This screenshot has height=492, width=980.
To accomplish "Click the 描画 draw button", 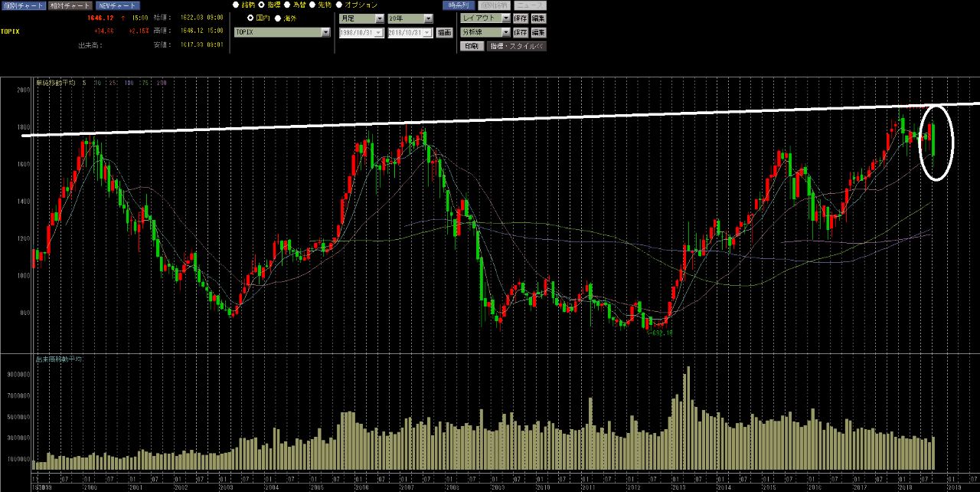I will tap(445, 33).
